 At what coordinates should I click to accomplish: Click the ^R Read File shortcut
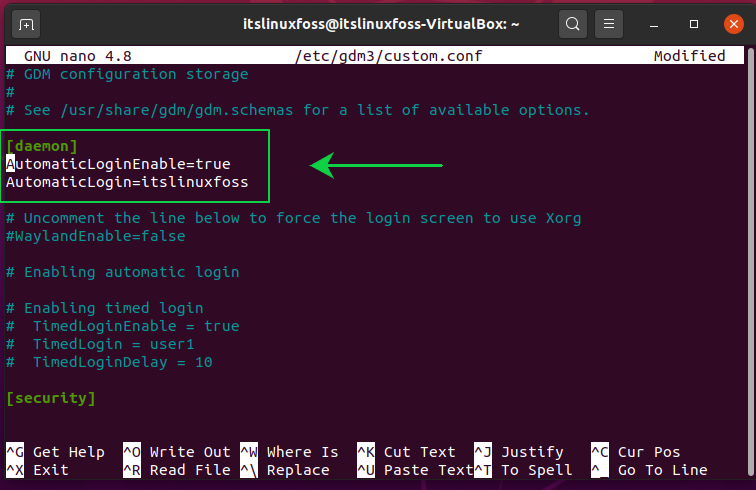[x=177, y=470]
